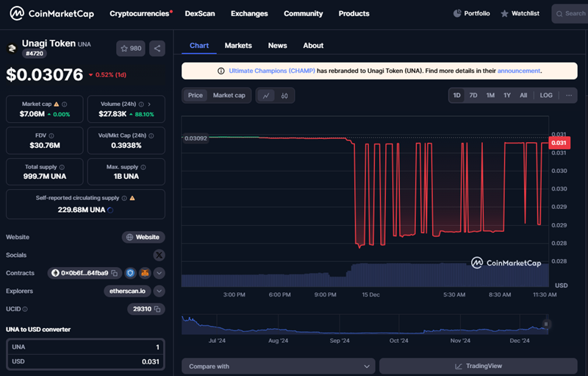588x376 pixels.
Task: Click the CoinMarketCap logo in header
Action: pos(51,13)
